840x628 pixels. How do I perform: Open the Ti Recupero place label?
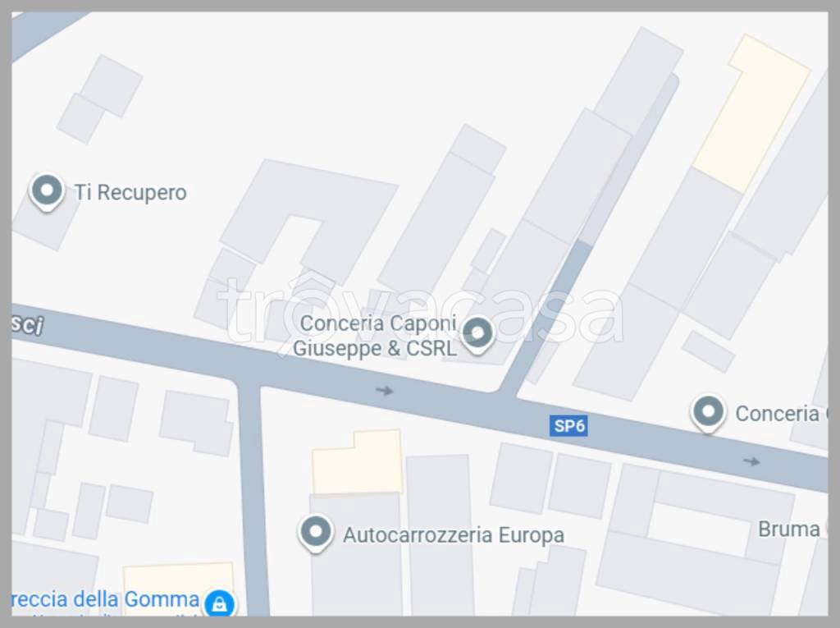point(130,193)
